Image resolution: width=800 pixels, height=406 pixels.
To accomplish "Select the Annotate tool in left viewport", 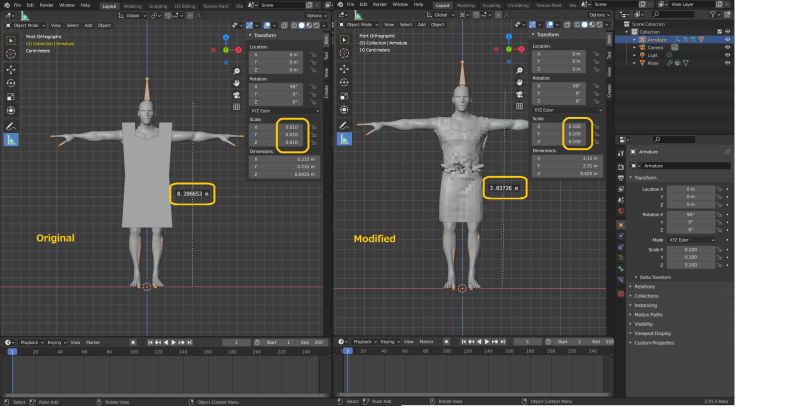I will [10, 125].
